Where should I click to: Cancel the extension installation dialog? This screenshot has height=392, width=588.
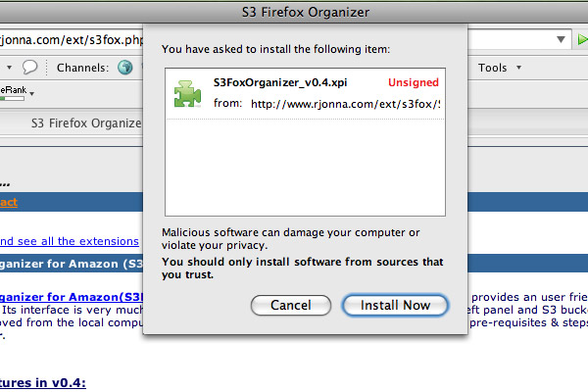pos(291,305)
